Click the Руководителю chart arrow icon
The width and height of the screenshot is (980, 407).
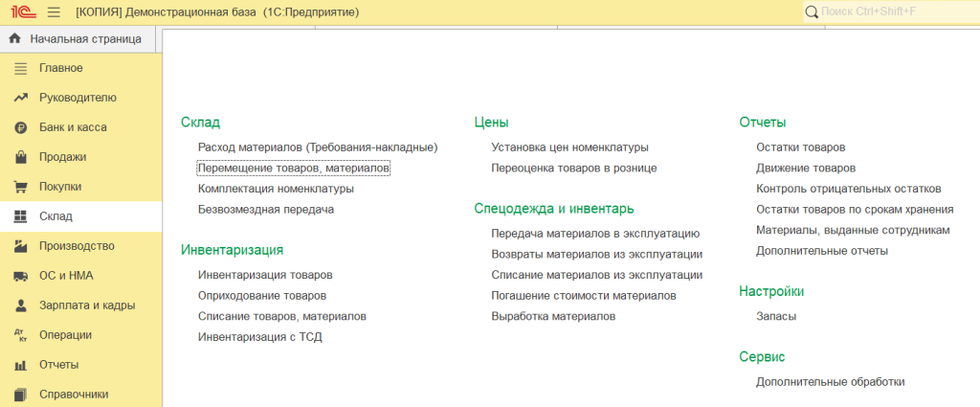pos(21,98)
